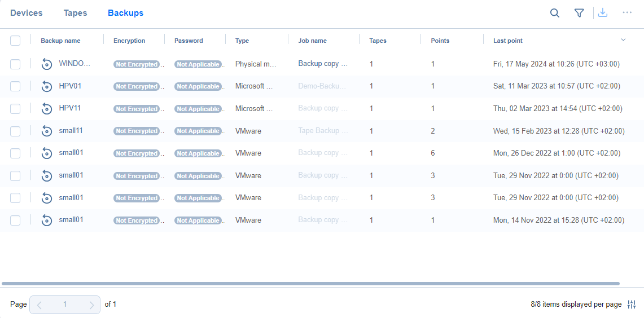
Task: Click the download export icon
Action: (603, 12)
